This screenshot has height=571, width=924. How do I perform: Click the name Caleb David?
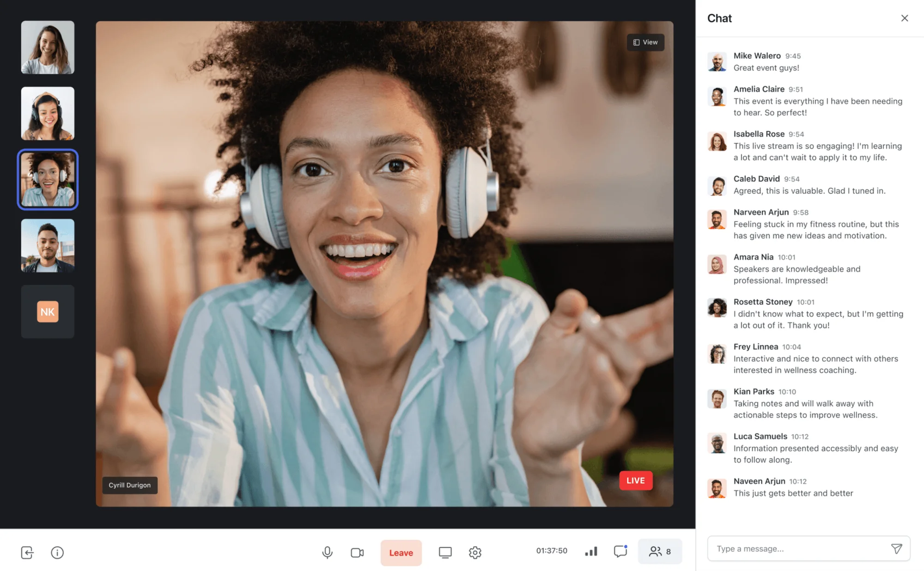pos(757,178)
